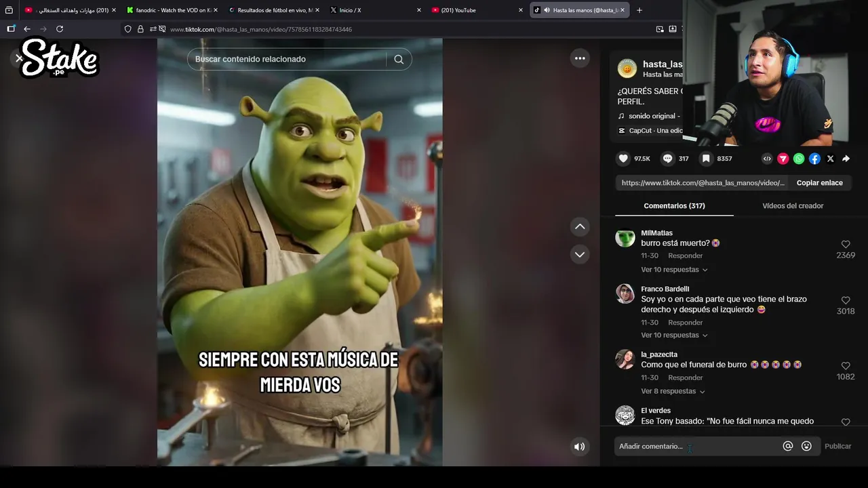Like El verdes's comment with the heart
Screen dimensions: 868x488
pyautogui.click(x=846, y=422)
